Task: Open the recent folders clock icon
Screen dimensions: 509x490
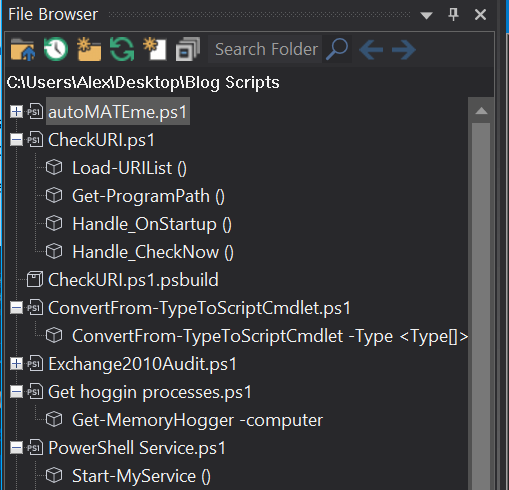Action: (x=56, y=49)
